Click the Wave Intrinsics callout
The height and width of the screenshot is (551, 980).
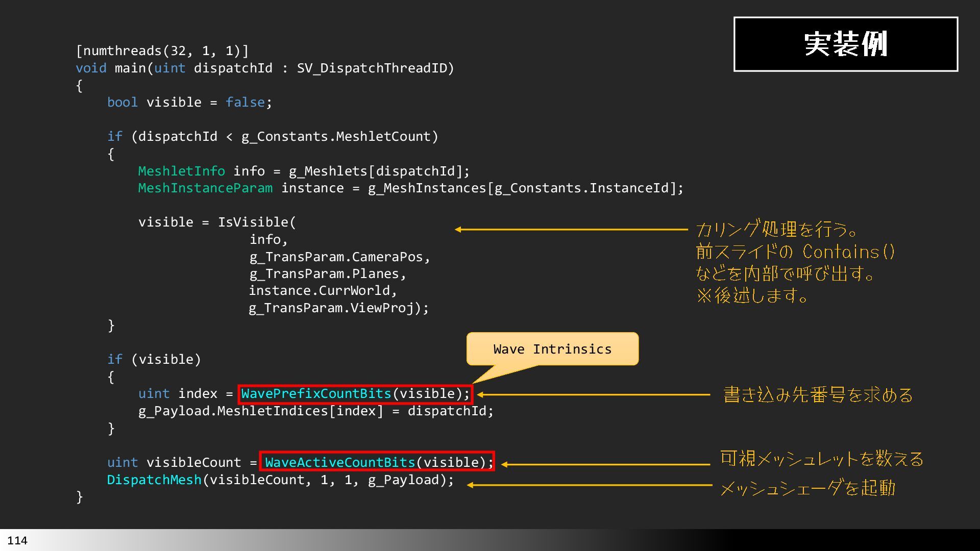(552, 349)
